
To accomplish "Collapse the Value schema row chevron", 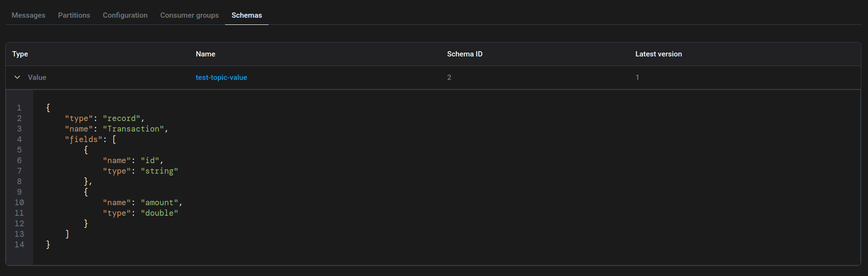I will point(17,77).
